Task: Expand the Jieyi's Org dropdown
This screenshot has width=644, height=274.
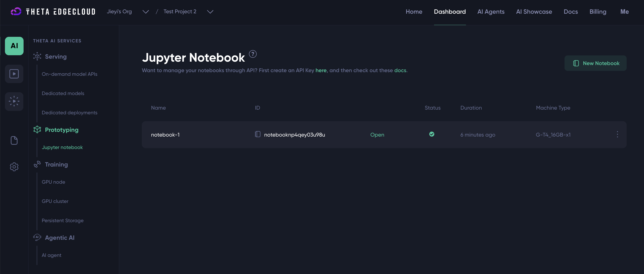Action: tap(145, 12)
